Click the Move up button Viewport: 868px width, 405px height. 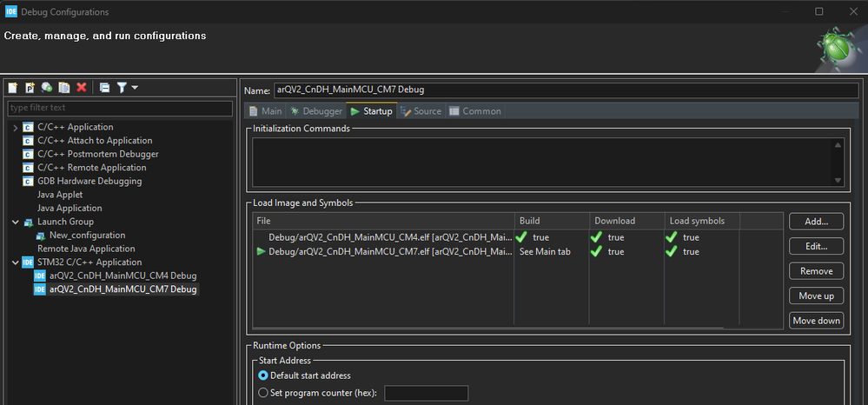point(816,295)
